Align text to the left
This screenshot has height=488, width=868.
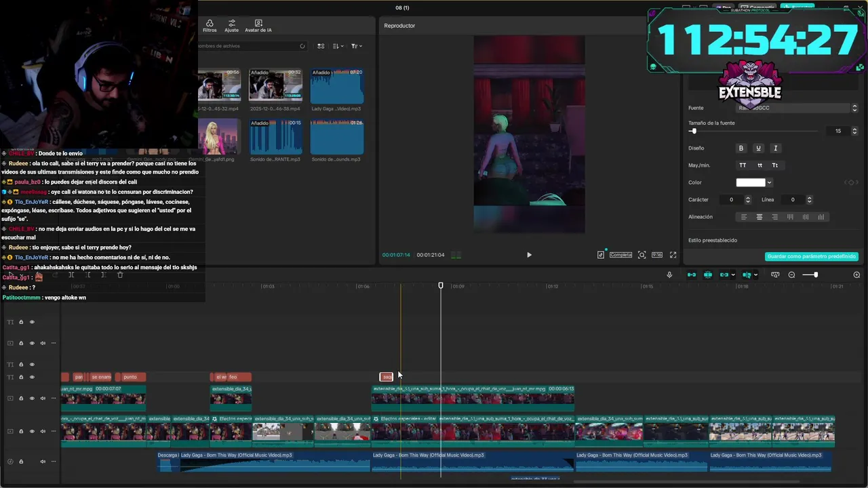coord(744,217)
